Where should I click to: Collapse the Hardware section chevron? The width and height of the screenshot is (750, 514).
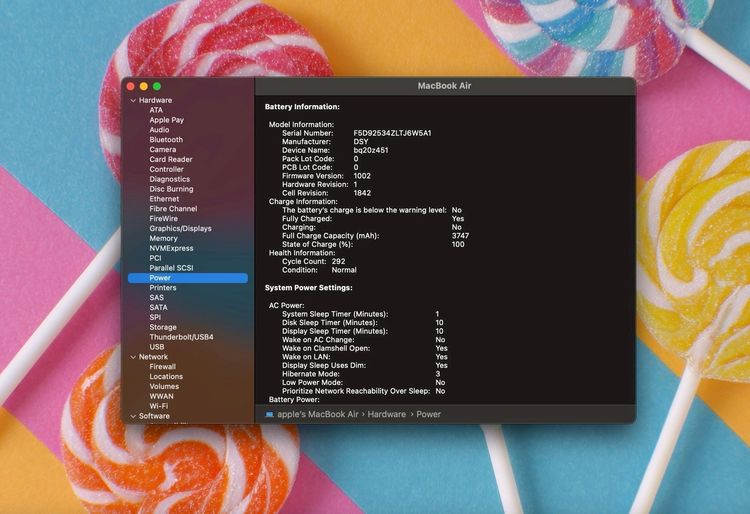point(133,100)
